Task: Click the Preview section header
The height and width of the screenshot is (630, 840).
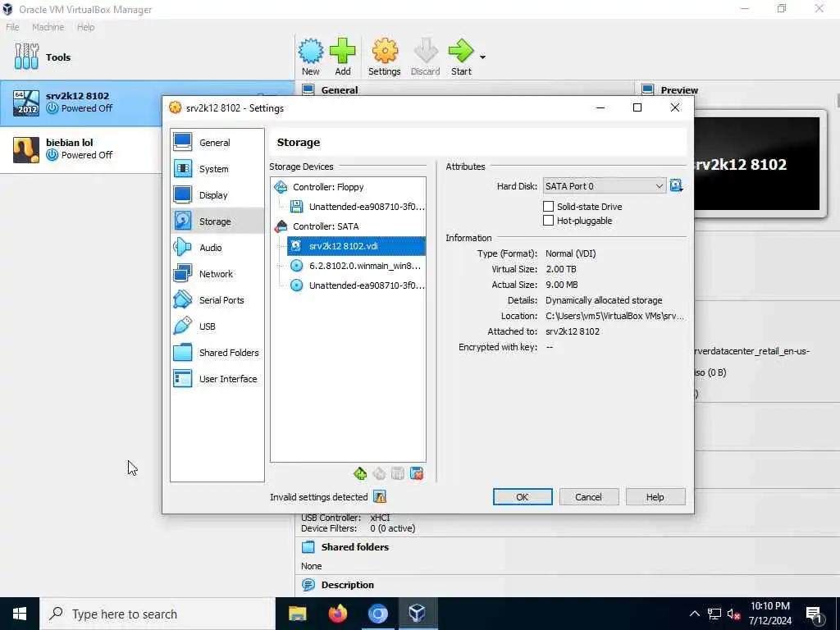Action: click(678, 90)
